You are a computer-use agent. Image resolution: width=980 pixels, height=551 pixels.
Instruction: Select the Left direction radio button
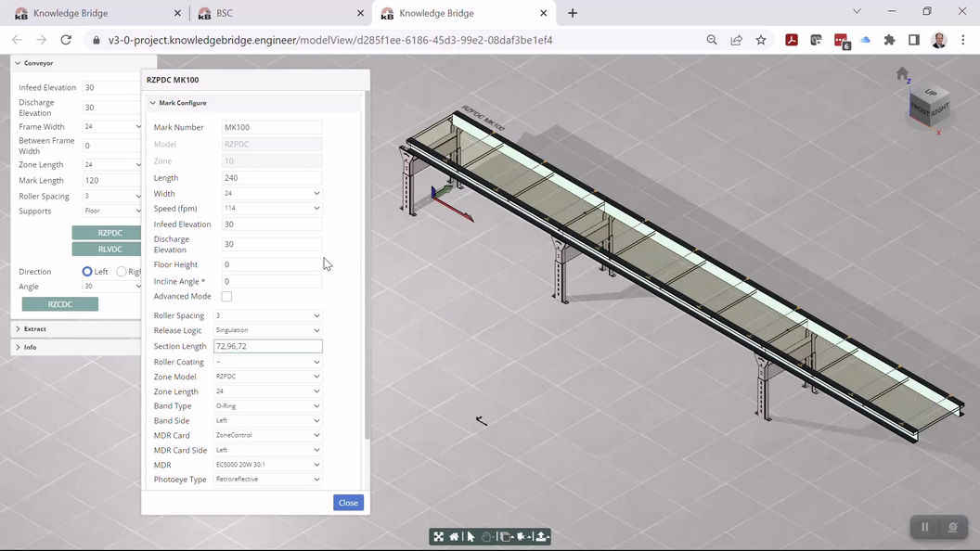(87, 271)
